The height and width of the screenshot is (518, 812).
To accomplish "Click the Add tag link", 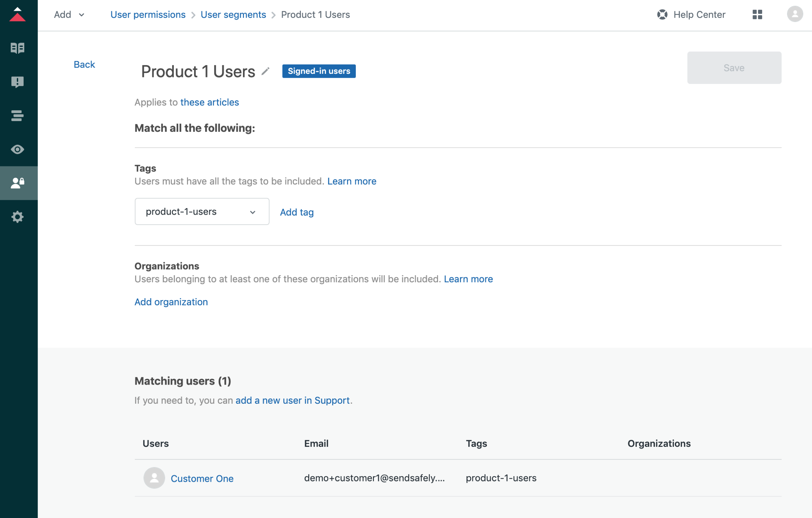I will point(297,212).
